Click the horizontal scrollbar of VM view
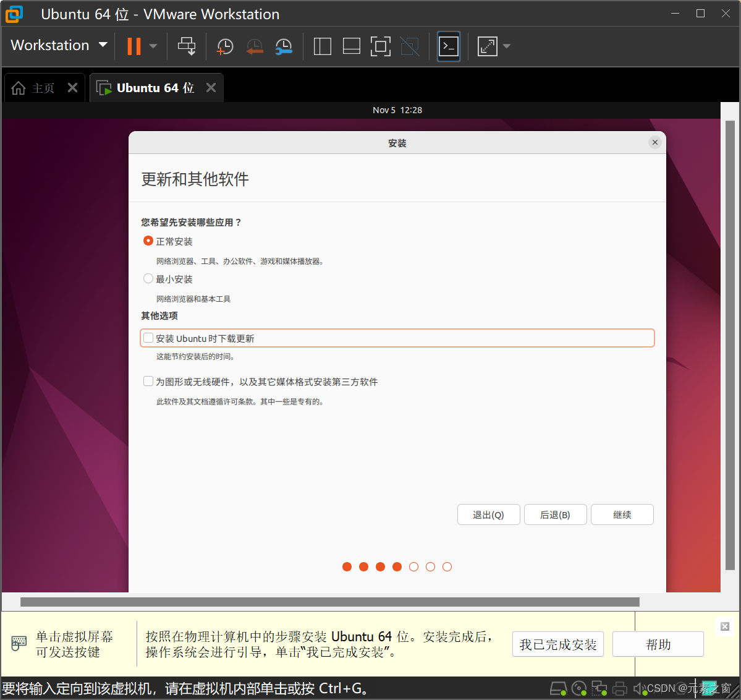Image resolution: width=741 pixels, height=700 pixels. coord(330,602)
